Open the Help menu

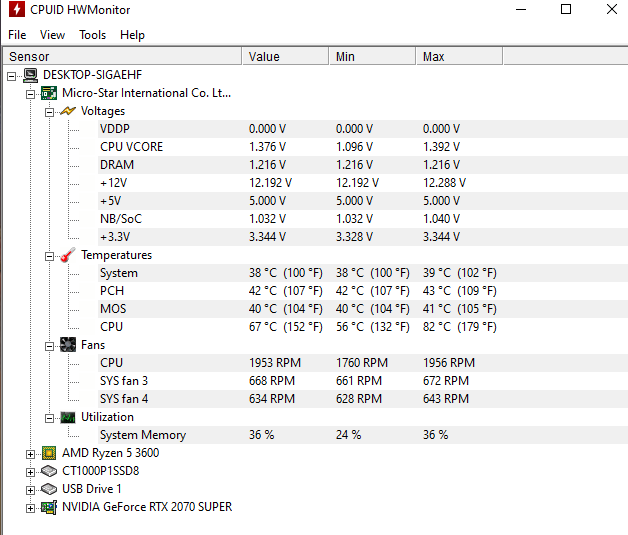click(132, 35)
